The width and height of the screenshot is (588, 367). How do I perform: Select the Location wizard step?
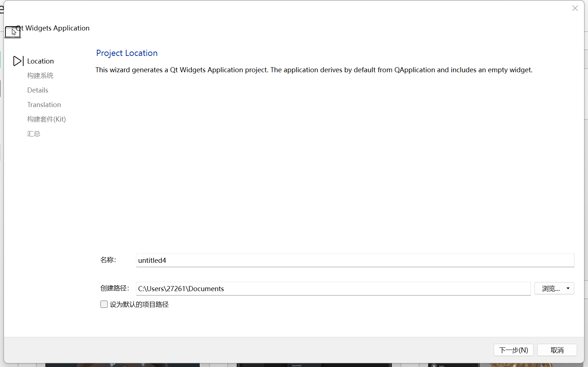[x=40, y=61]
